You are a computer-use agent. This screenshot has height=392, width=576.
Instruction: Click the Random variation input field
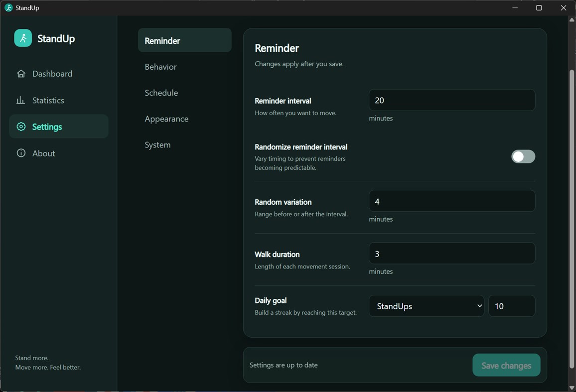[x=452, y=201]
